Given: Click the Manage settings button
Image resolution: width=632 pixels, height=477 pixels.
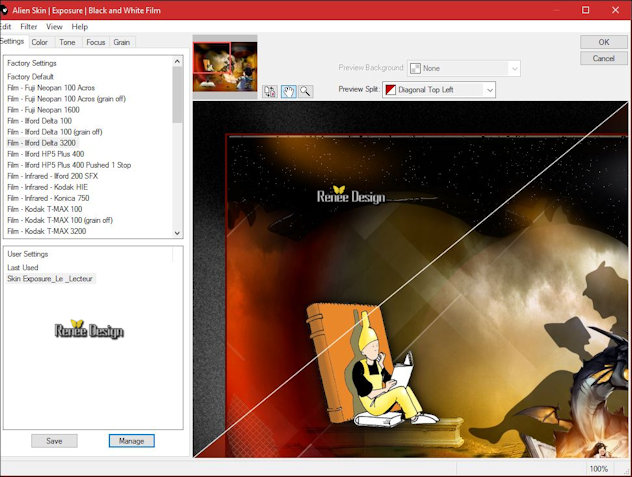Looking at the screenshot, I should [x=131, y=441].
